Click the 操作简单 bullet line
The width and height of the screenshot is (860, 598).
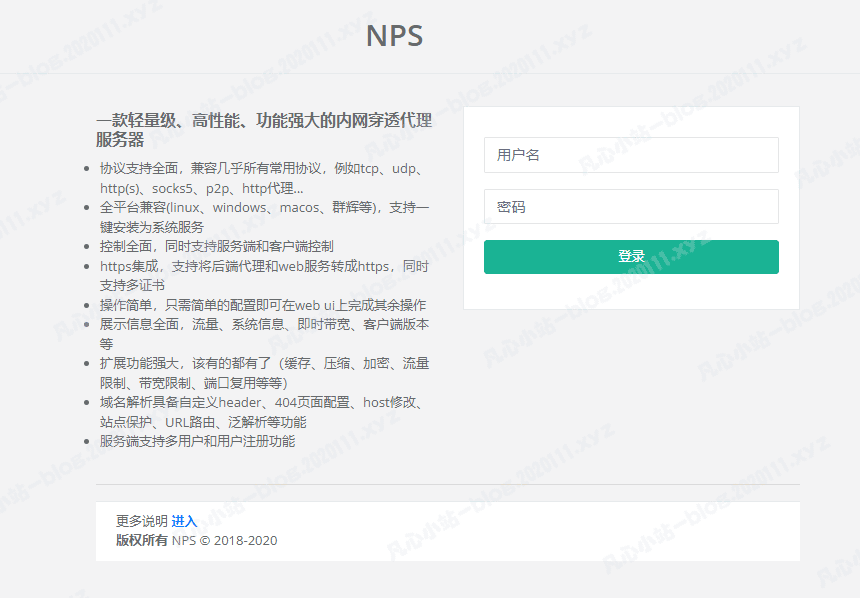pyautogui.click(x=263, y=305)
